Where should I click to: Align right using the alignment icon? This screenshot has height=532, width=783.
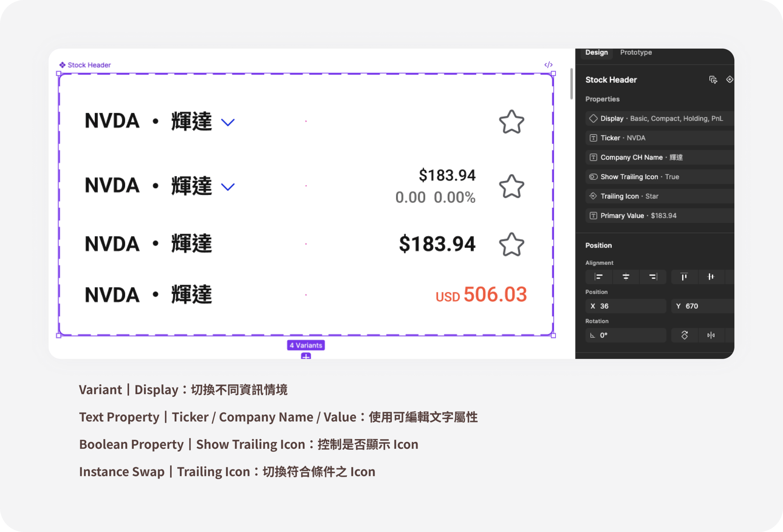coord(653,277)
